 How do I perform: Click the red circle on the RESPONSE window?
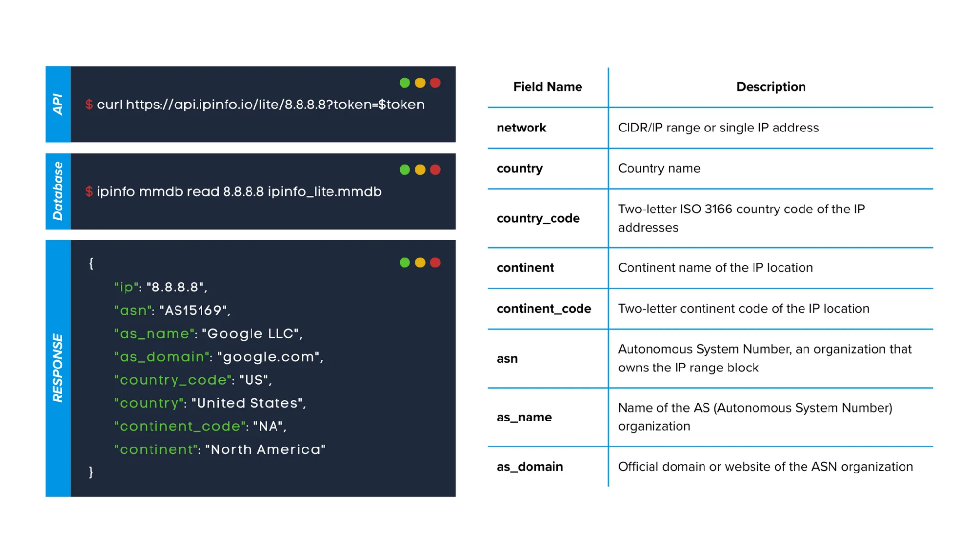pyautogui.click(x=436, y=263)
